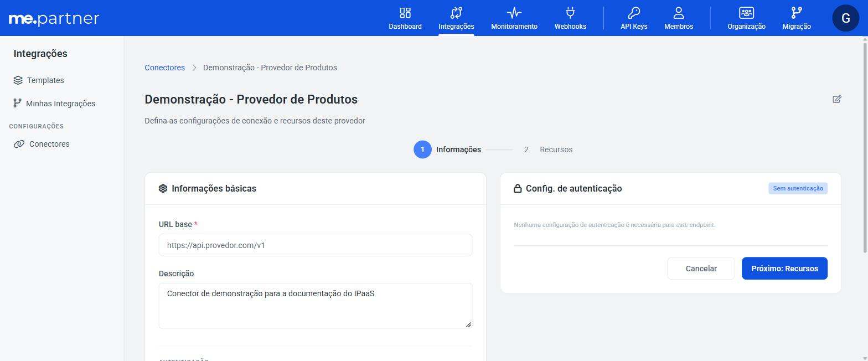
Task: Open the Organização icon
Action: click(746, 13)
